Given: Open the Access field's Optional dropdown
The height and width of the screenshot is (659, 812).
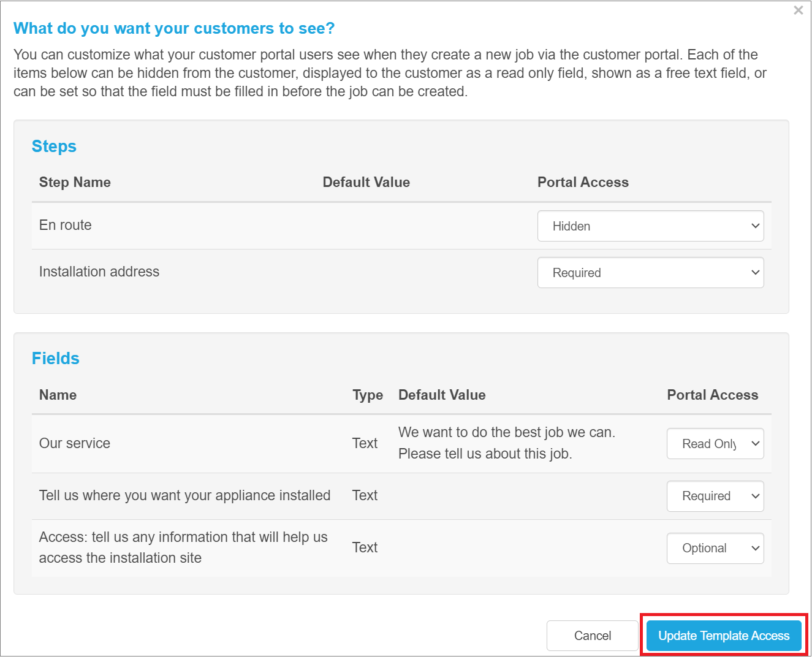Looking at the screenshot, I should click(x=715, y=548).
